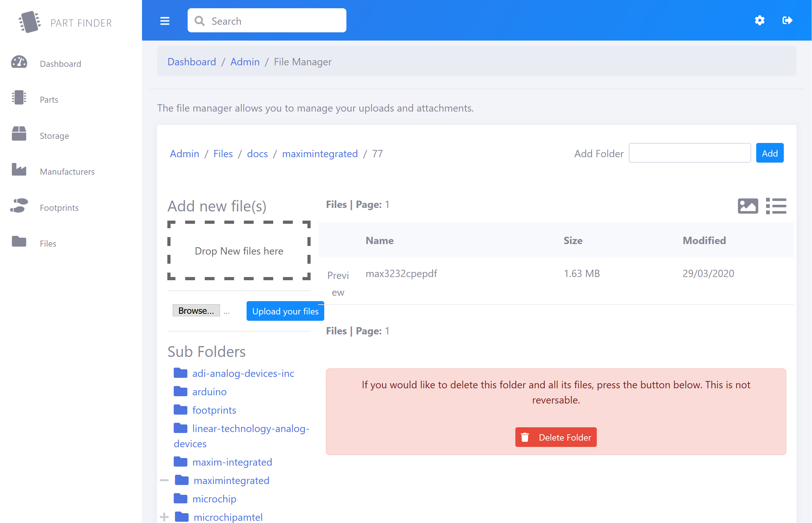Screen dimensions: 812x523
Task: Open docs from the file path breadcrumb
Action: tap(257, 153)
